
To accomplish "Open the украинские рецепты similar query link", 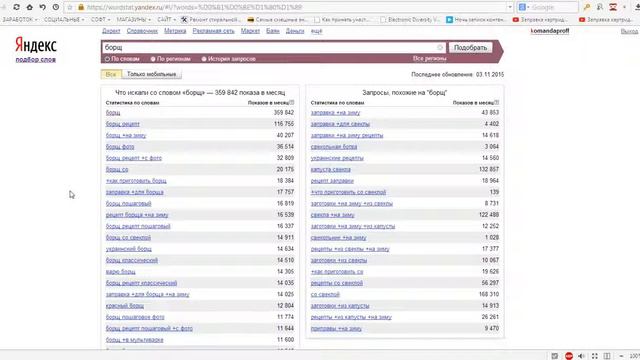I will (337, 158).
